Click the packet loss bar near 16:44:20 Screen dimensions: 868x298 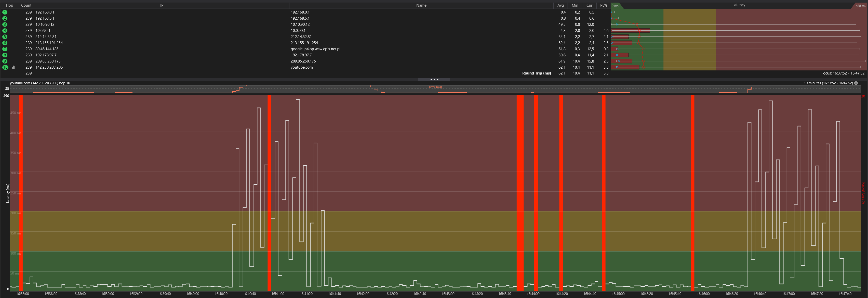[561, 193]
